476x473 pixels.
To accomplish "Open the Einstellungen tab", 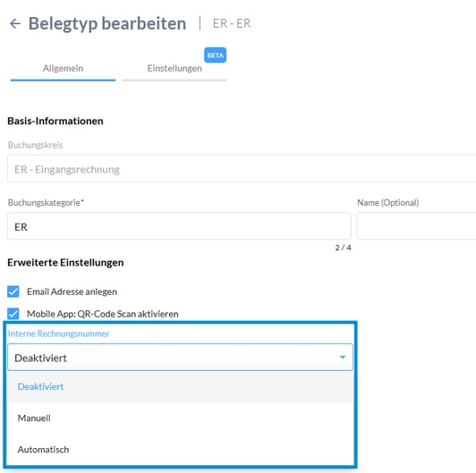I will coord(174,69).
